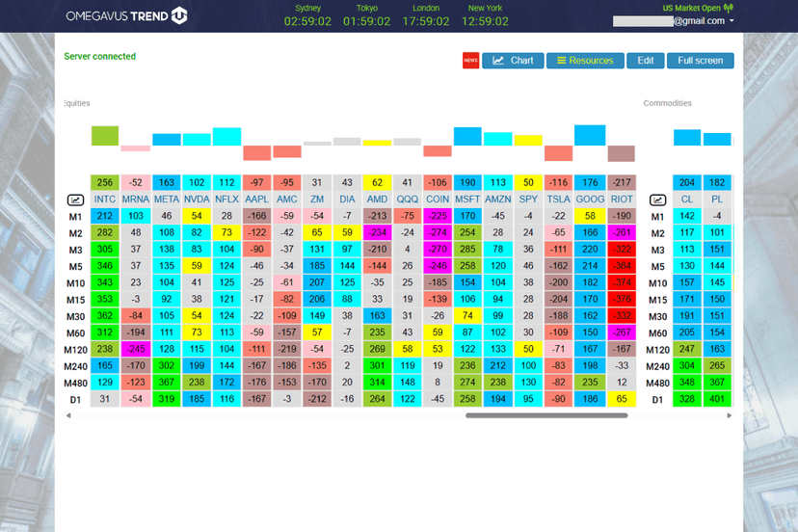Viewport: 798px width, 532px height.
Task: Click the green INTC trend bar
Action: [105, 135]
